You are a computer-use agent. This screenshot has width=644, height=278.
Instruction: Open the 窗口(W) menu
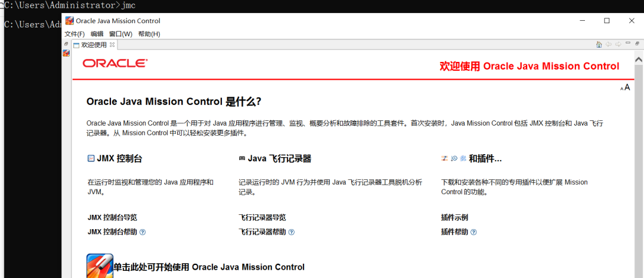[120, 34]
